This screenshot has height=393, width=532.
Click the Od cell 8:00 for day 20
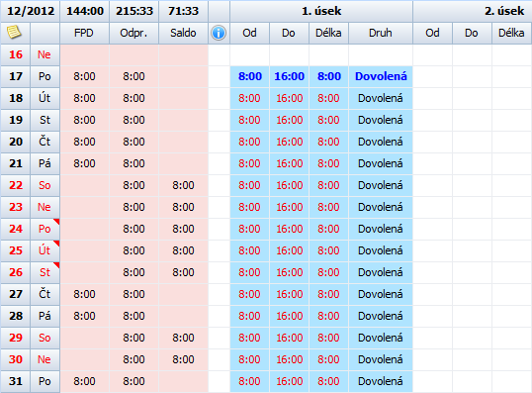(x=250, y=142)
